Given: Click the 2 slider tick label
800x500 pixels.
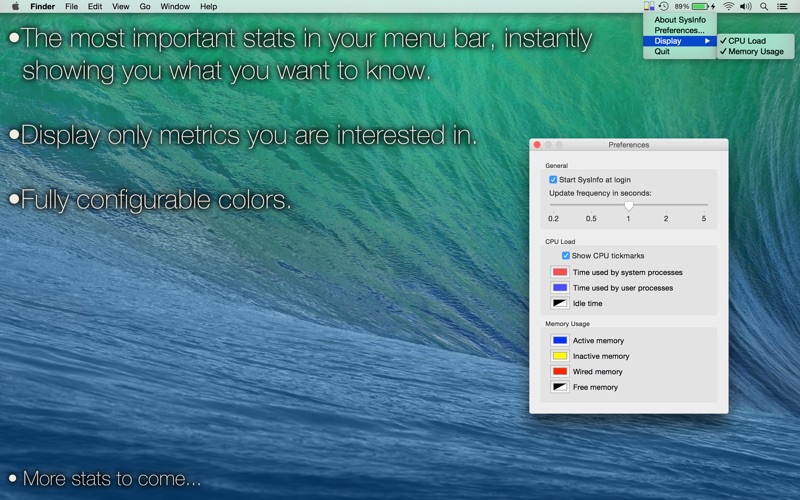Looking at the screenshot, I should click(x=666, y=218).
